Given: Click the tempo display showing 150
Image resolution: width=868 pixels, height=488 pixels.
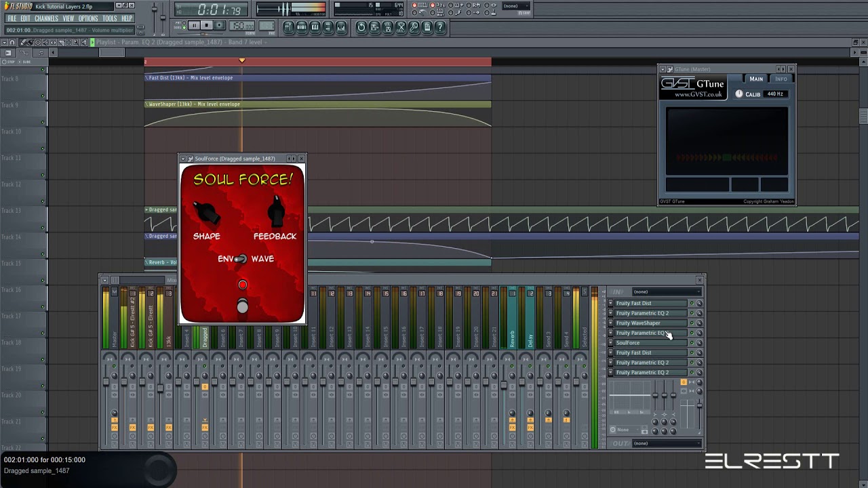Looking at the screenshot, I should click(241, 26).
